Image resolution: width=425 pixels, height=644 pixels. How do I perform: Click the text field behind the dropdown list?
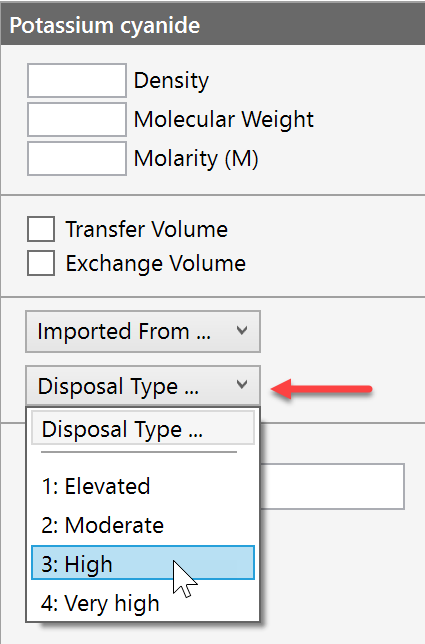332,487
